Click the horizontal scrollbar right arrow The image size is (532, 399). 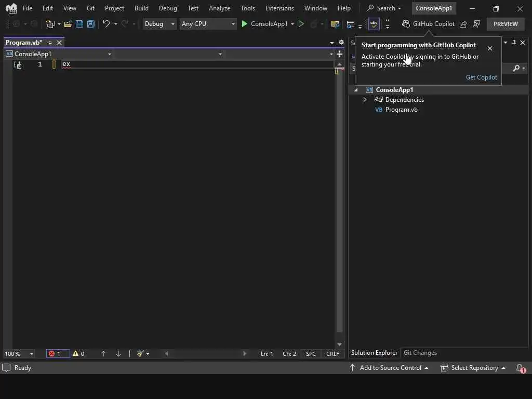point(245,354)
